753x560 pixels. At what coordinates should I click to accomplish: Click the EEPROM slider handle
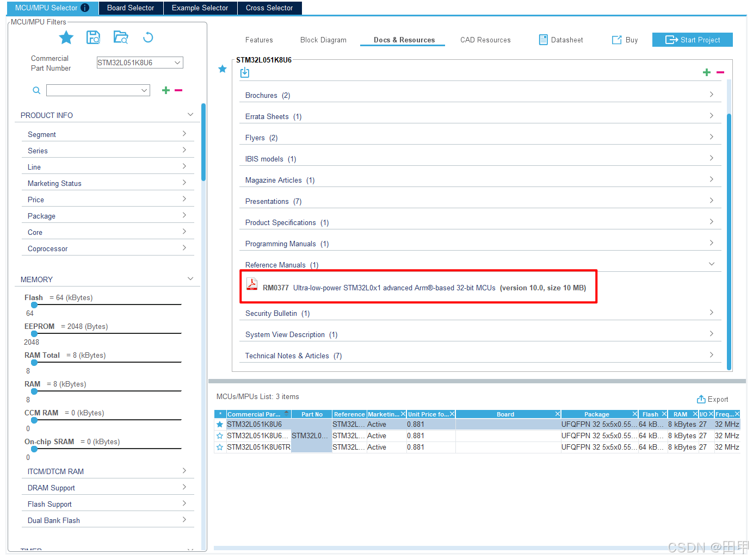[34, 334]
